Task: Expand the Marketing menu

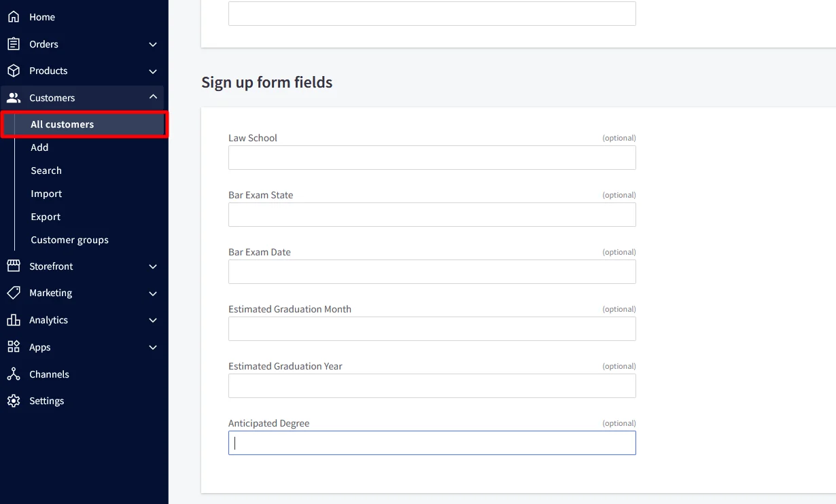Action: click(153, 293)
